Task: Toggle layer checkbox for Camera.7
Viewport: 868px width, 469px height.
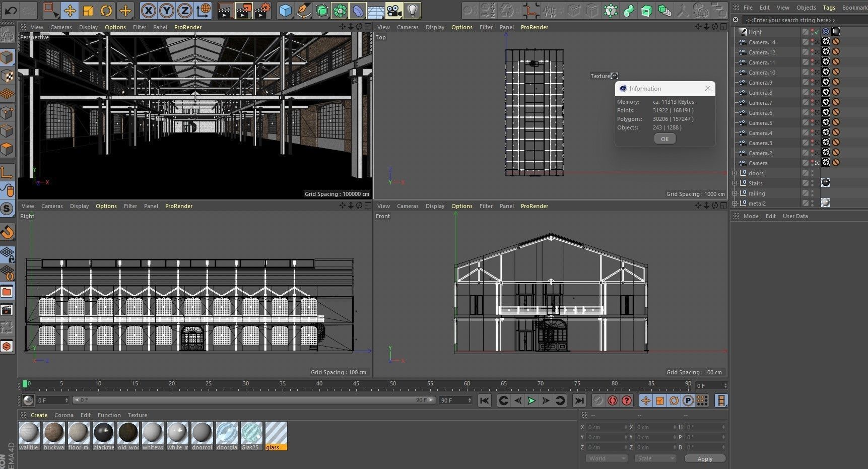Action: click(x=805, y=103)
